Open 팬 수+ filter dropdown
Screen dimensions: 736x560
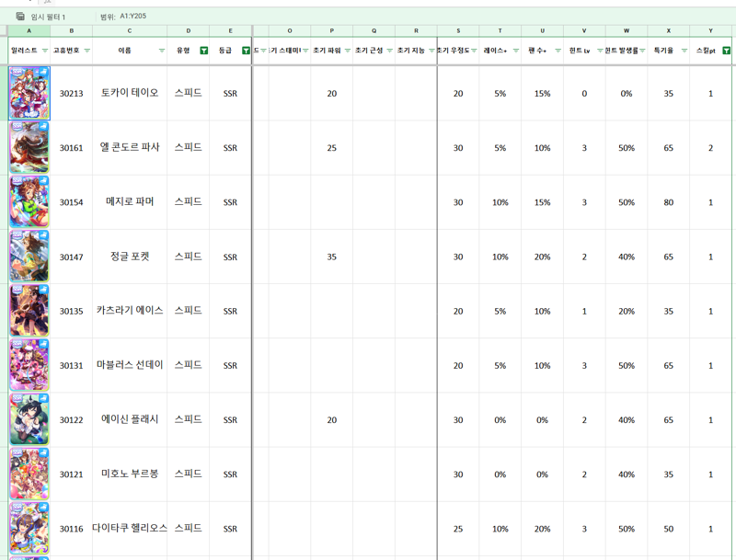point(558,51)
